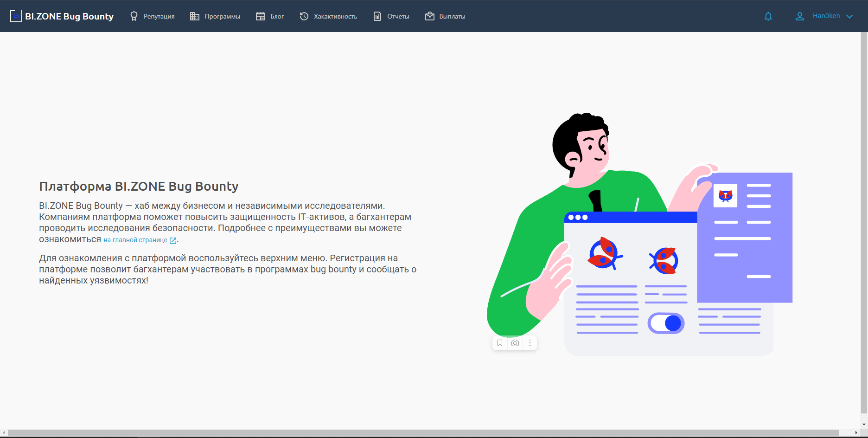The image size is (868, 438).
Task: Click the Han0ken username
Action: pos(826,16)
